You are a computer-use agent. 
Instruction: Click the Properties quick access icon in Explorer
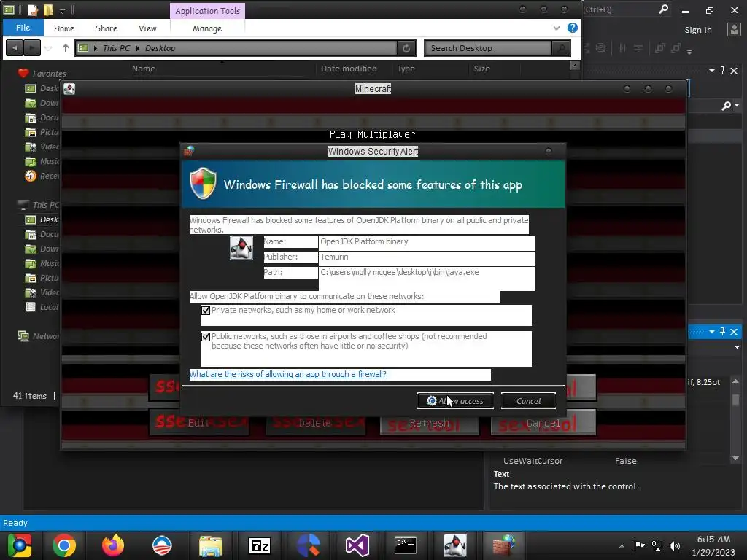(32, 9)
